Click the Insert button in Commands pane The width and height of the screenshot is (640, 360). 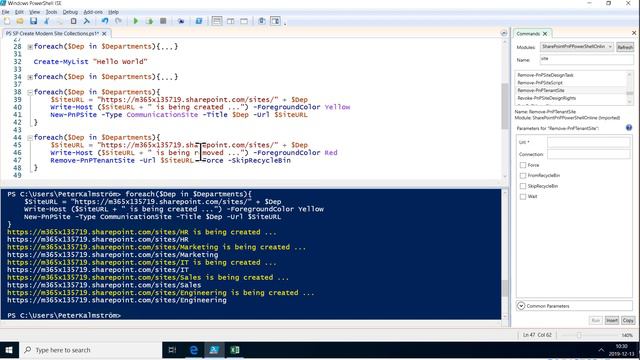click(611, 320)
